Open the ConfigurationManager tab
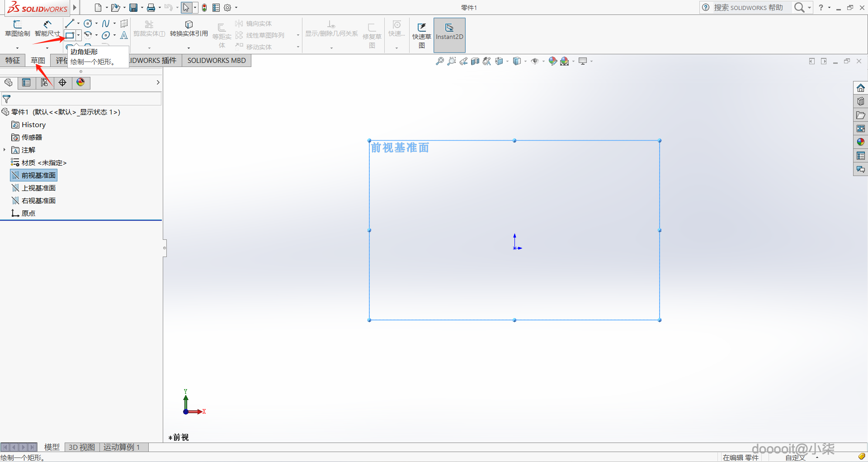868x462 pixels. pos(44,82)
